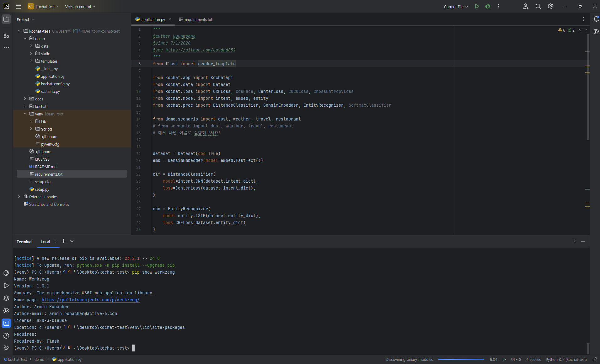Show more tool windows (three dots) in the left sidebar
600x364 pixels.
(x=6, y=48)
